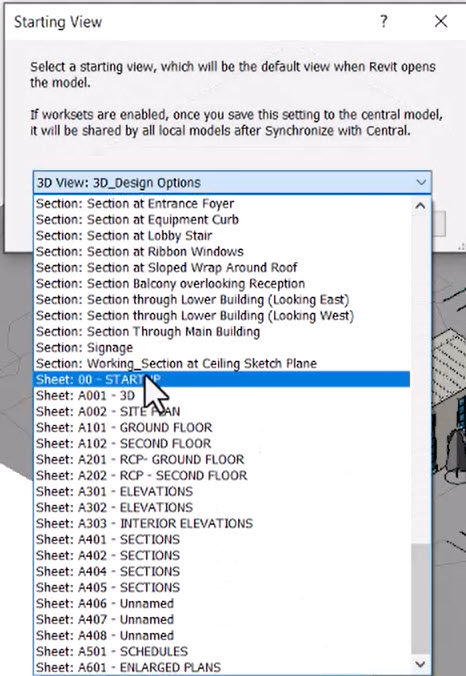Close the Starting View dialog
The image size is (466, 676).
coord(441,21)
